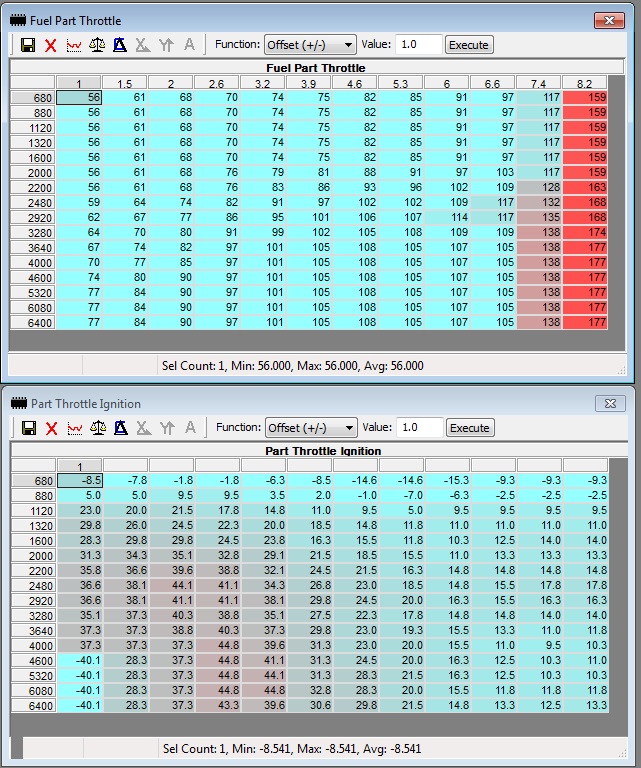Select the 8.2 column header in fuel table
This screenshot has height=768, width=641.
click(585, 83)
